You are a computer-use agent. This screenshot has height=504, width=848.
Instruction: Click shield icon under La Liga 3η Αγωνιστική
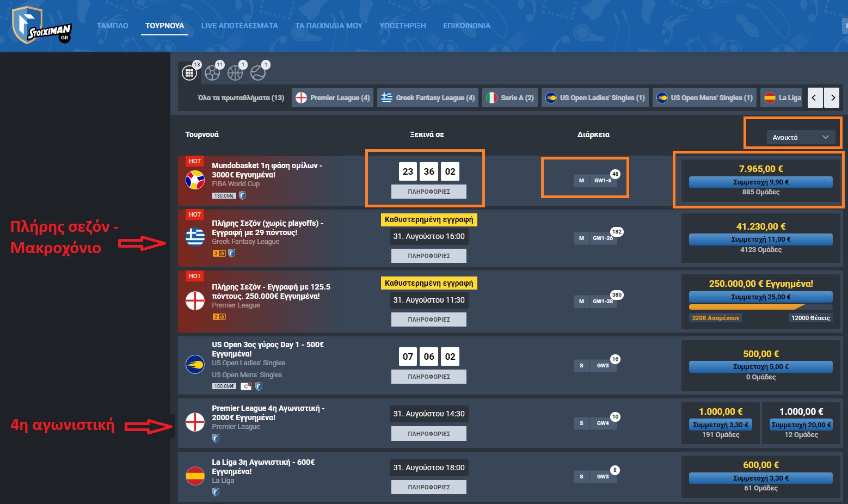coord(216,492)
